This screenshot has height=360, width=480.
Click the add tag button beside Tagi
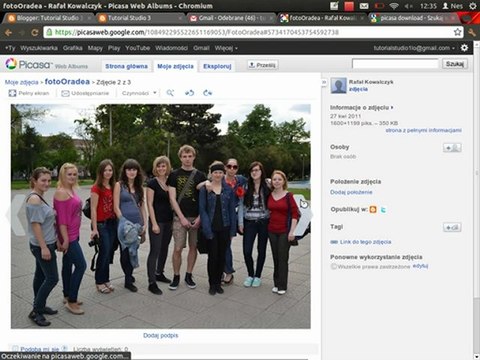click(452, 227)
